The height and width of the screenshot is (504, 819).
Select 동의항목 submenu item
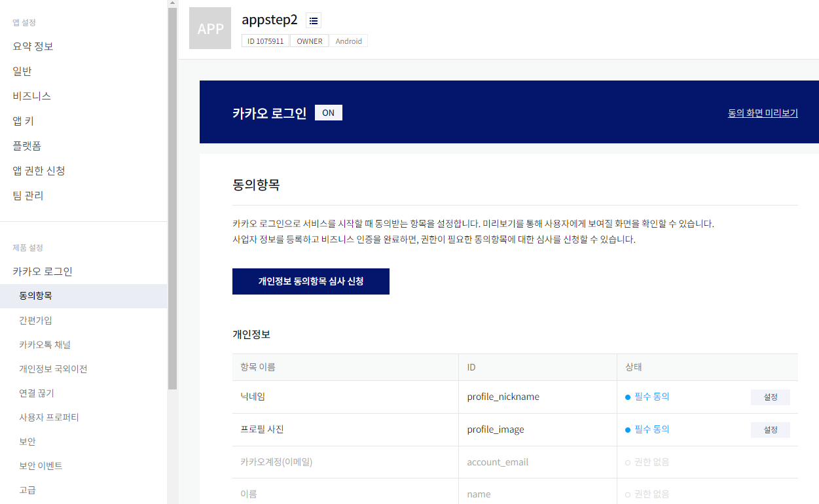pos(84,296)
